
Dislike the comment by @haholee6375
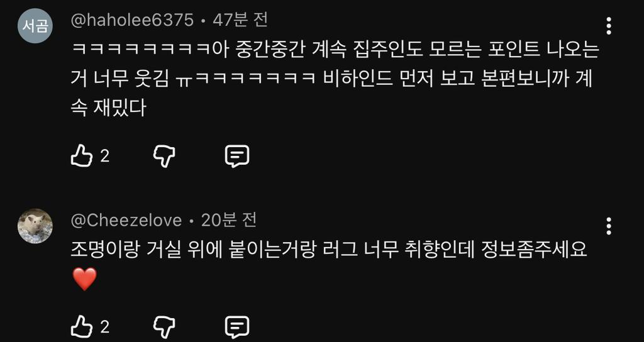click(x=164, y=157)
